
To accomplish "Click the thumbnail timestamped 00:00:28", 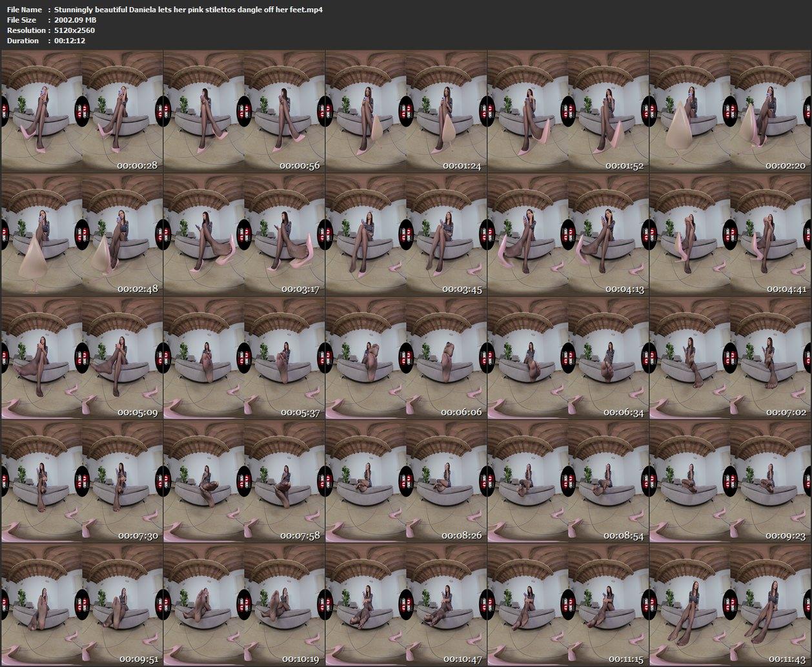I will (82, 112).
